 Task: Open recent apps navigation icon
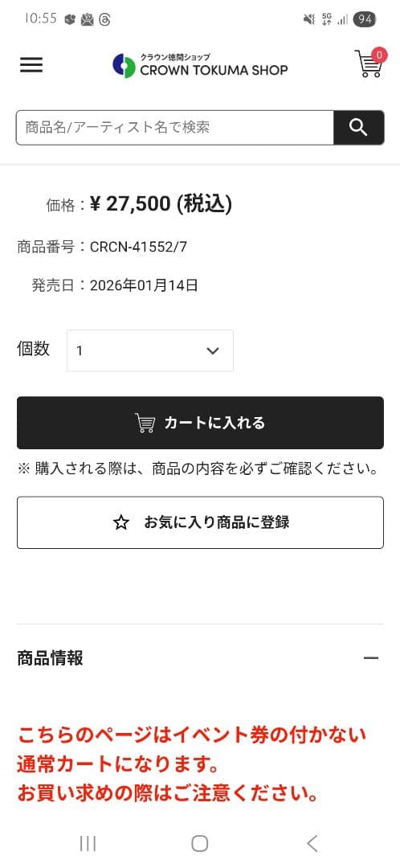coord(88,843)
